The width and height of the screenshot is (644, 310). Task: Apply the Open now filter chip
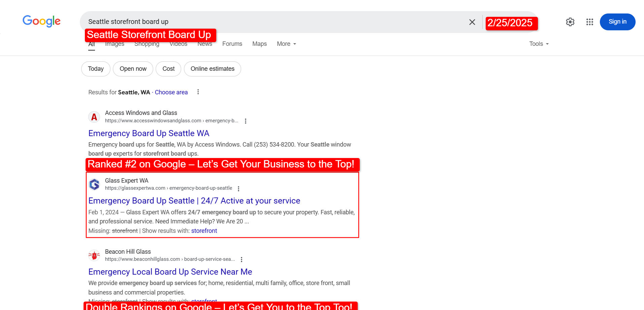(x=133, y=69)
